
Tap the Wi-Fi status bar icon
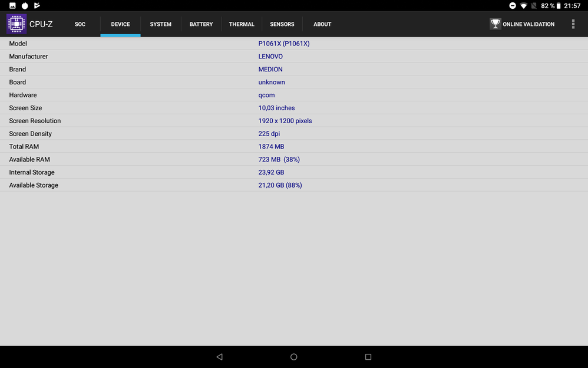(x=523, y=6)
